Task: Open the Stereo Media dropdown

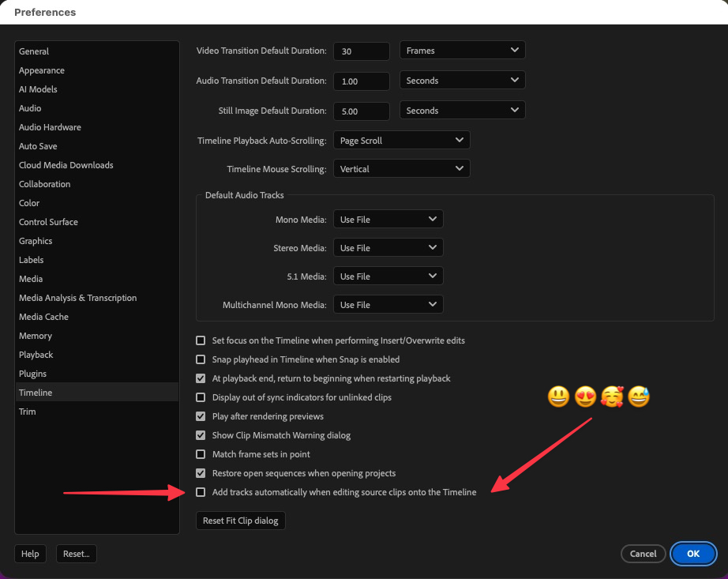Action: click(388, 247)
